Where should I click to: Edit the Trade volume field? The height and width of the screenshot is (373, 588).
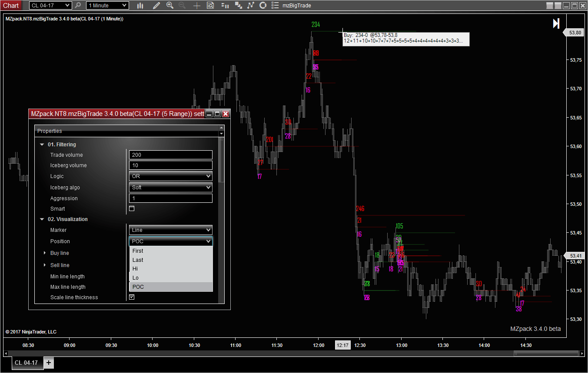coord(171,155)
